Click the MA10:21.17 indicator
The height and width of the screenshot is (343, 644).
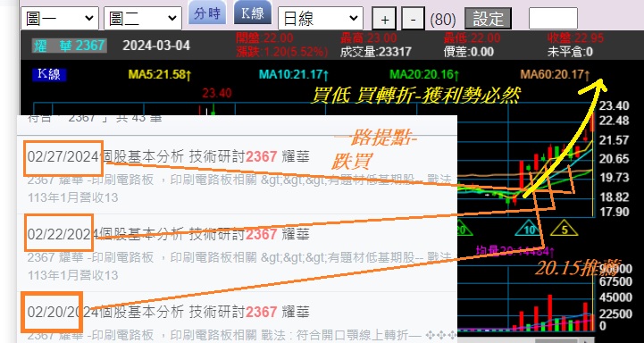pos(294,75)
